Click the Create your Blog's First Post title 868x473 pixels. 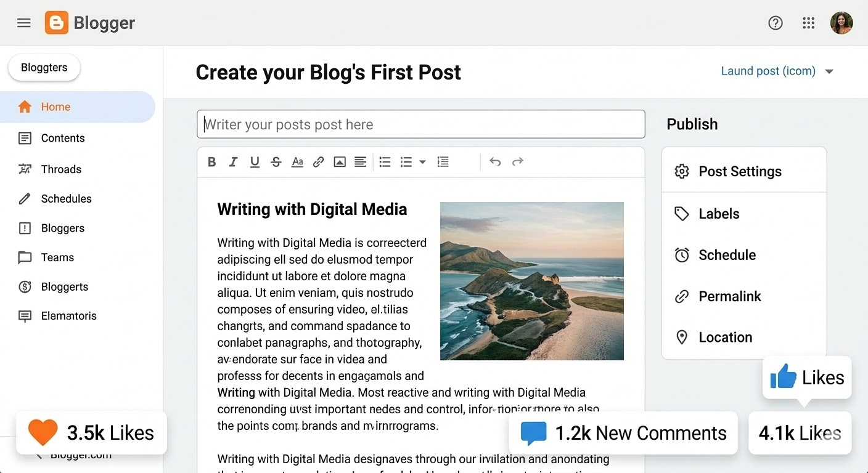click(x=328, y=73)
